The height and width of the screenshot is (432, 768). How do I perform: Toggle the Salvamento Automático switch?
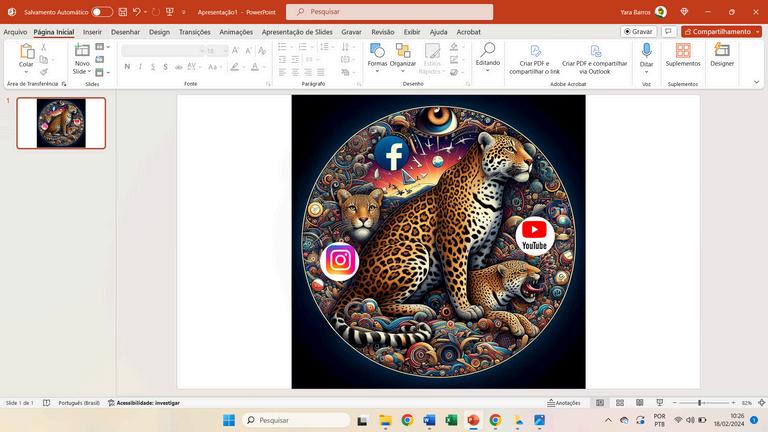[x=102, y=12]
